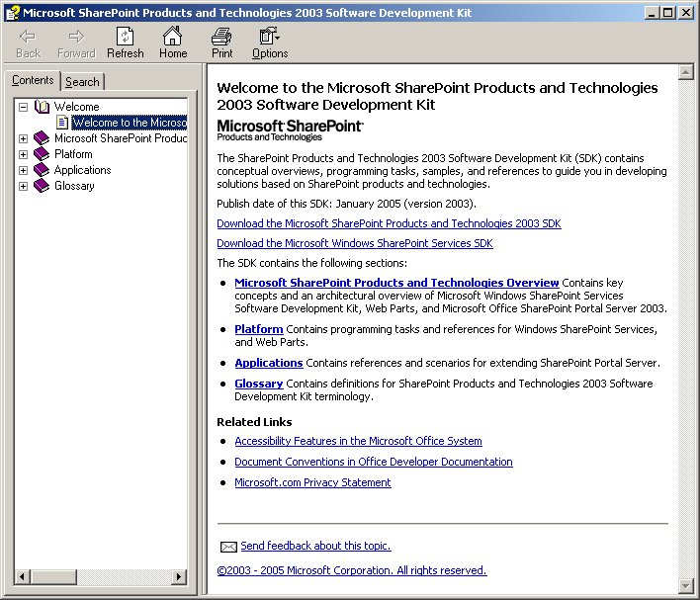This screenshot has height=600, width=700.
Task: Select the Glossary label in the tree
Action: click(74, 186)
